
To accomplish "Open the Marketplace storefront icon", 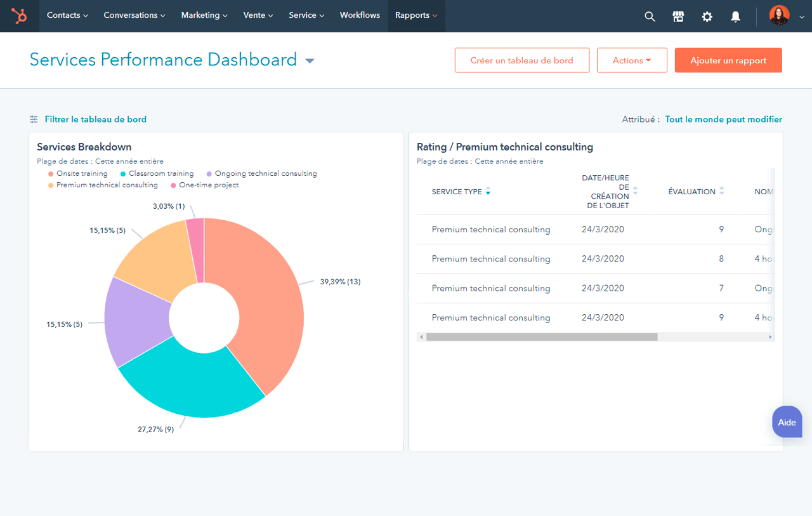I will pos(678,17).
